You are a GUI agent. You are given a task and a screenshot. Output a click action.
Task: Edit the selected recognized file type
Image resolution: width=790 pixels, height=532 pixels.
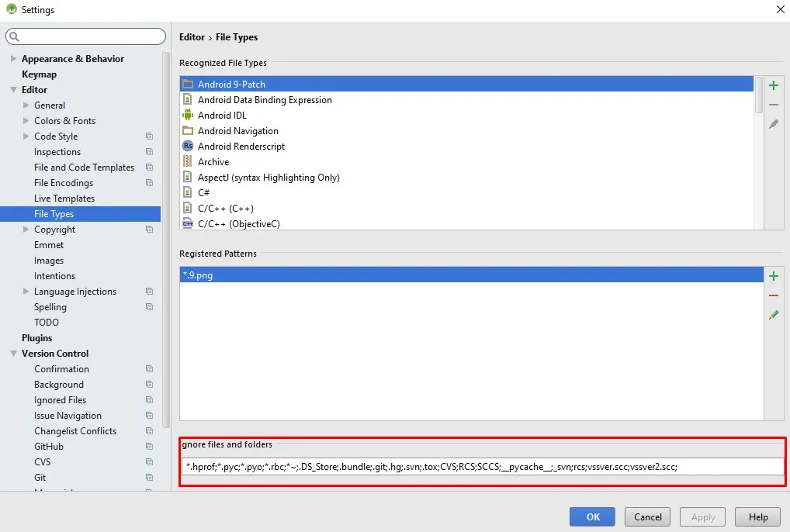click(774, 124)
